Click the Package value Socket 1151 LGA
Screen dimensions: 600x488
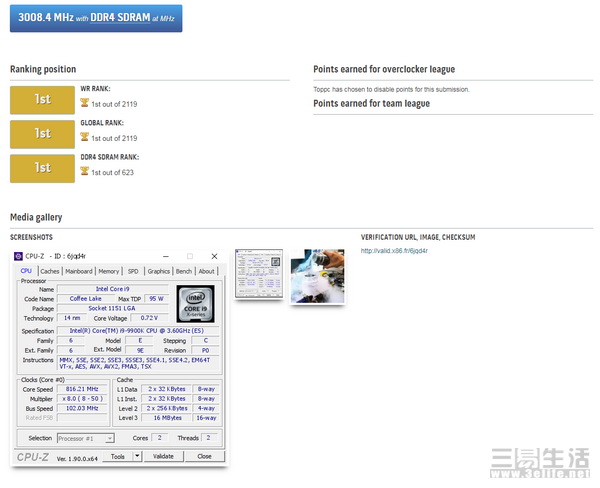112,308
